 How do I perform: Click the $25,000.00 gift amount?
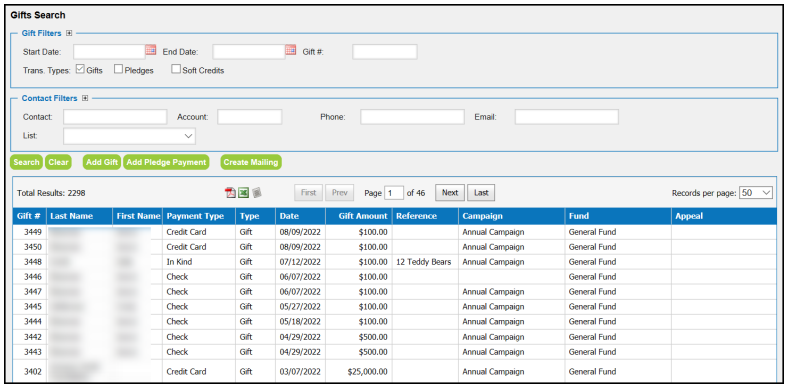click(367, 372)
